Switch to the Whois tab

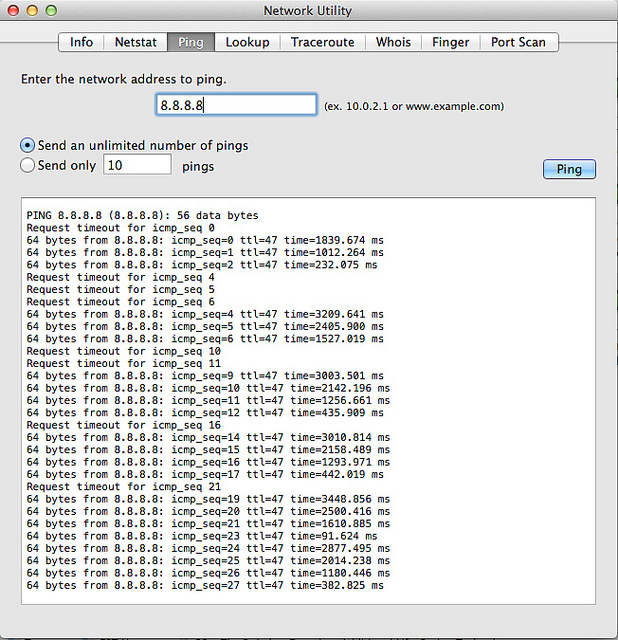point(393,42)
